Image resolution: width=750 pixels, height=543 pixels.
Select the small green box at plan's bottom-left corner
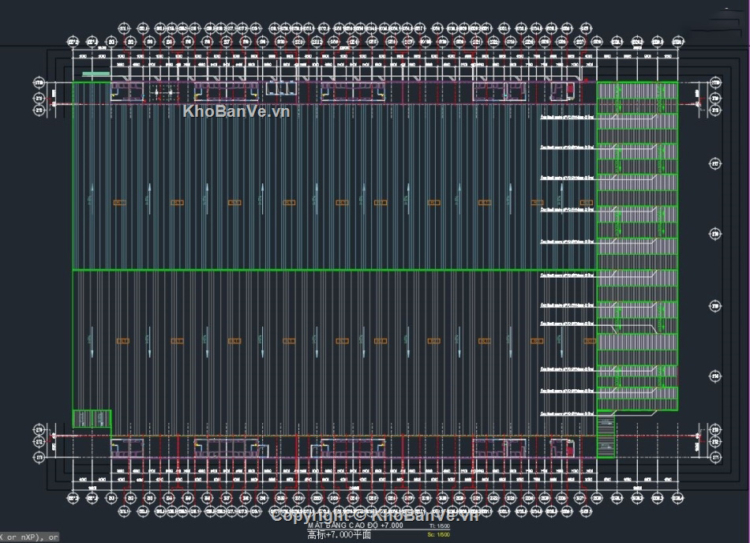[91, 418]
